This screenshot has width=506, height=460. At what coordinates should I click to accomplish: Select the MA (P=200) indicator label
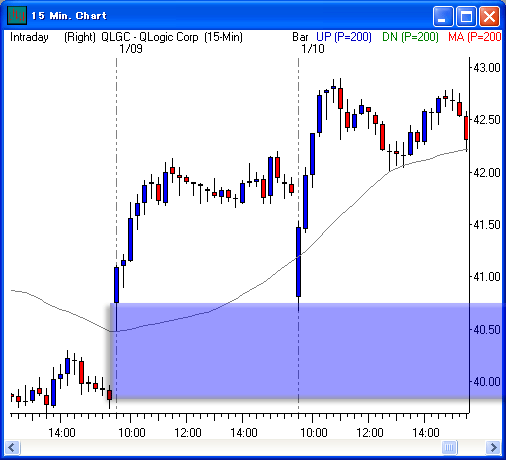pos(475,37)
